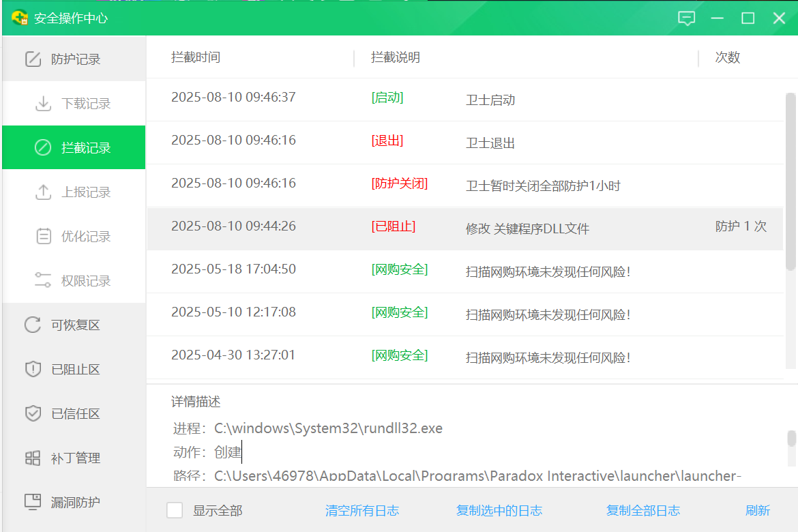
Task: Click the 已阻止区 shield icon
Action: [x=33, y=369]
